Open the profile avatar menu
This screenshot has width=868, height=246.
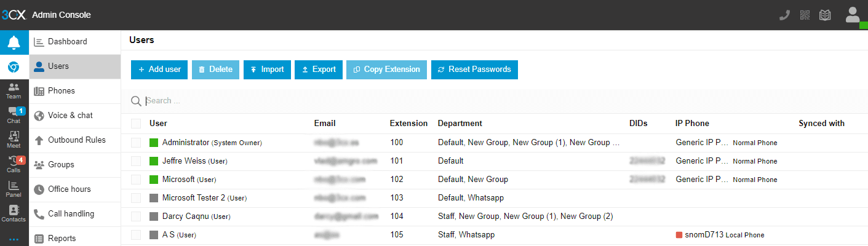853,15
